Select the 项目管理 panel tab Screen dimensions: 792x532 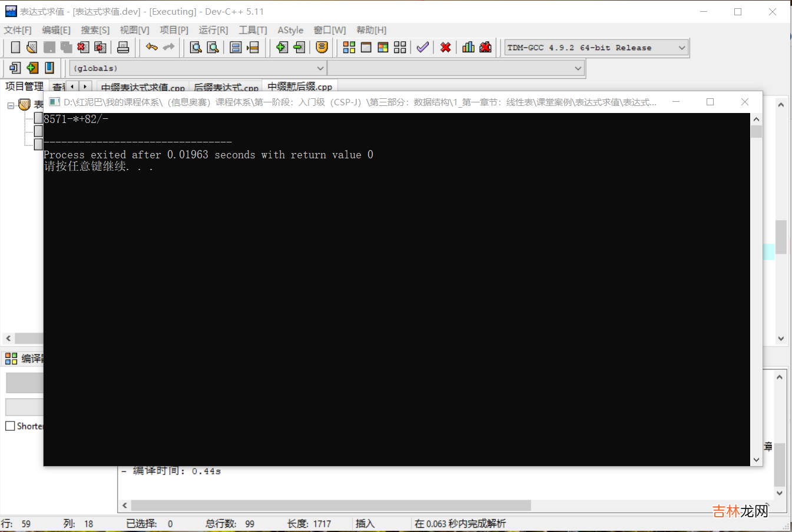pyautogui.click(x=24, y=87)
